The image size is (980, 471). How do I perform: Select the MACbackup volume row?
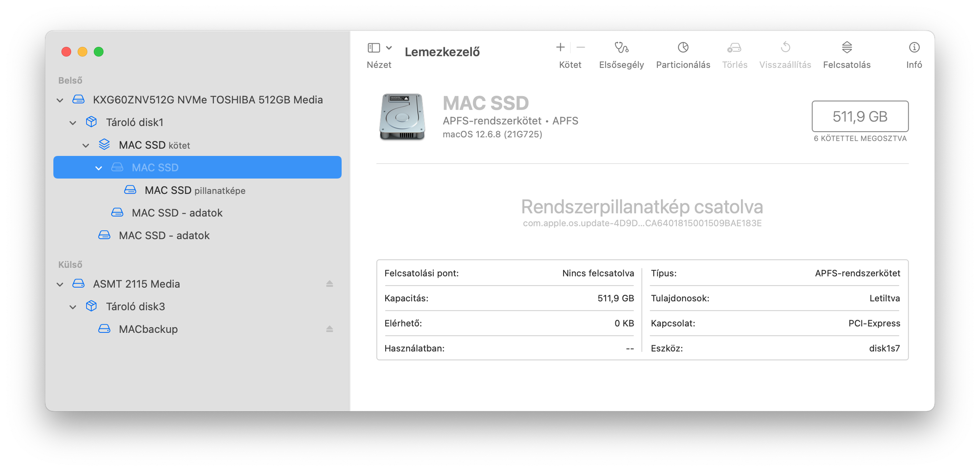point(197,329)
